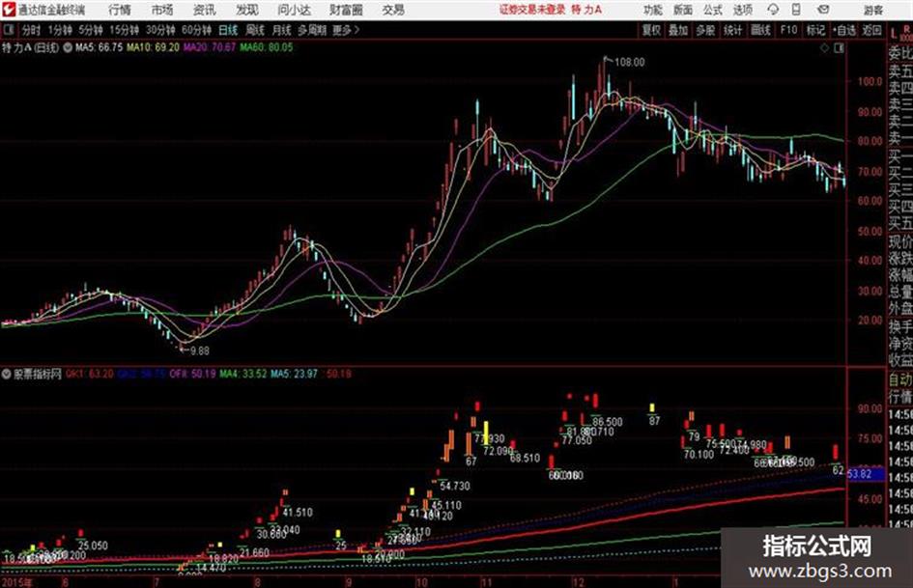Click the 9.88 low price marker
This screenshot has height=588, width=913.
tap(200, 351)
